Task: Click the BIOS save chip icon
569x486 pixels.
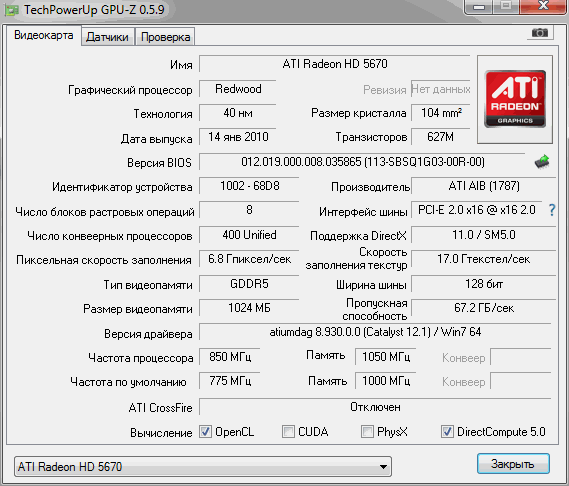Action: pos(542,162)
